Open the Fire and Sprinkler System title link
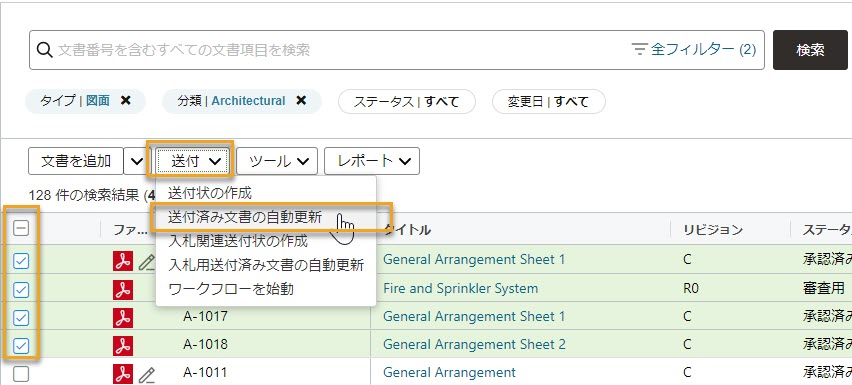 [x=460, y=288]
